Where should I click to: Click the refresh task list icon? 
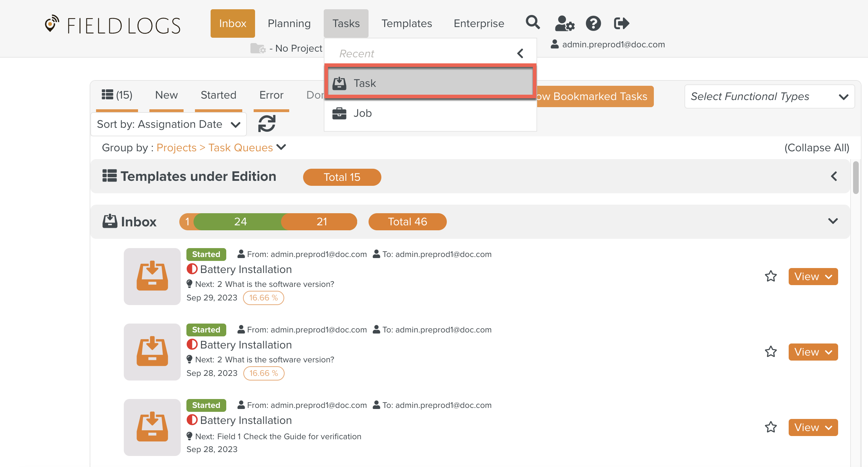coord(266,124)
